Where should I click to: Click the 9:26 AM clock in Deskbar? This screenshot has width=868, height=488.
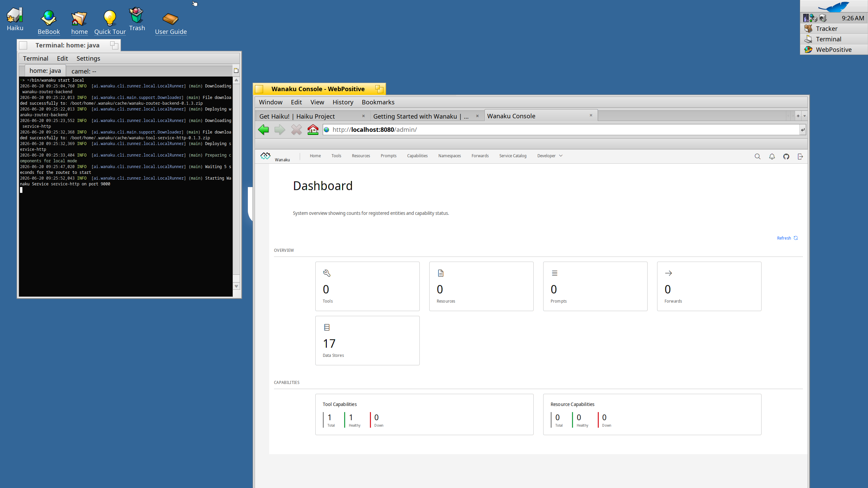[853, 18]
